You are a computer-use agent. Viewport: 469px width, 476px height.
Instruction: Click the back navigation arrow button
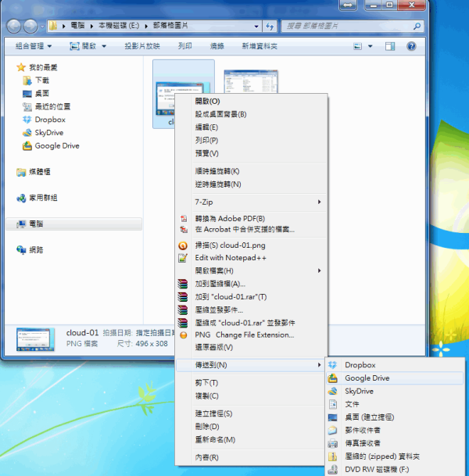(15, 26)
